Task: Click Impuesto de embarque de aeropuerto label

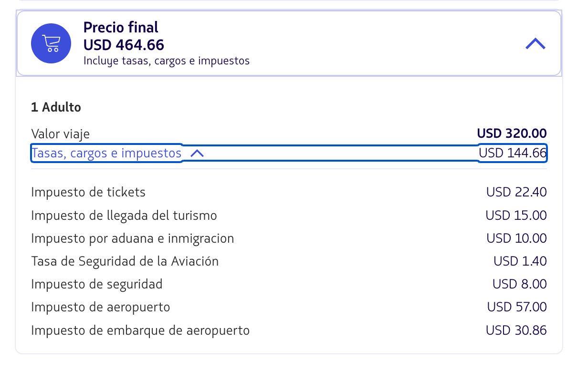Action: coord(140,330)
